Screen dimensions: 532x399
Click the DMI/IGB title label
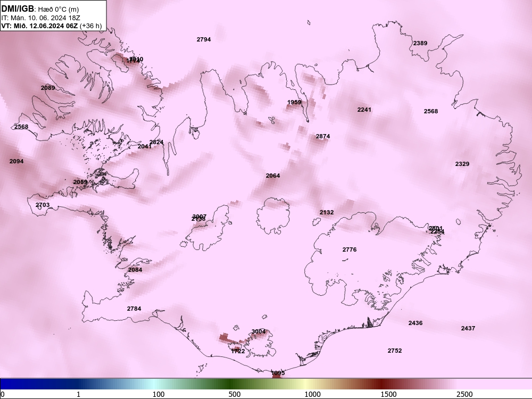[x=18, y=9]
